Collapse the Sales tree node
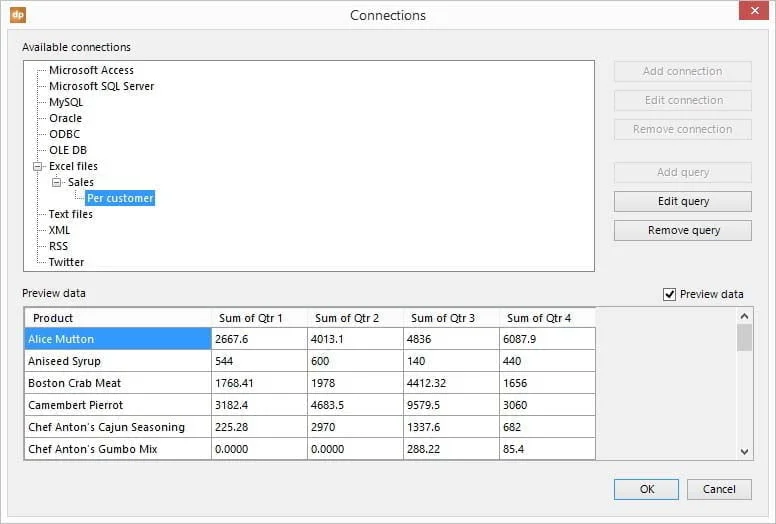Viewport: 776px width, 524px height. [56, 183]
